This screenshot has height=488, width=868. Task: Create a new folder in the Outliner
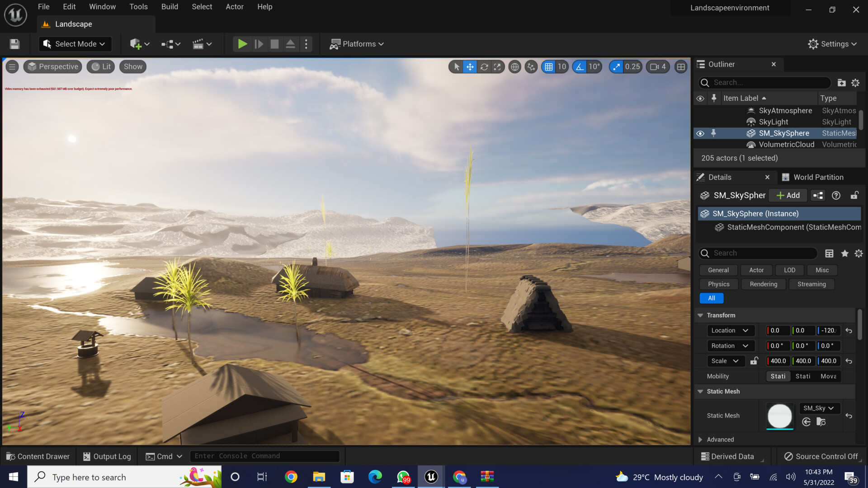click(841, 83)
